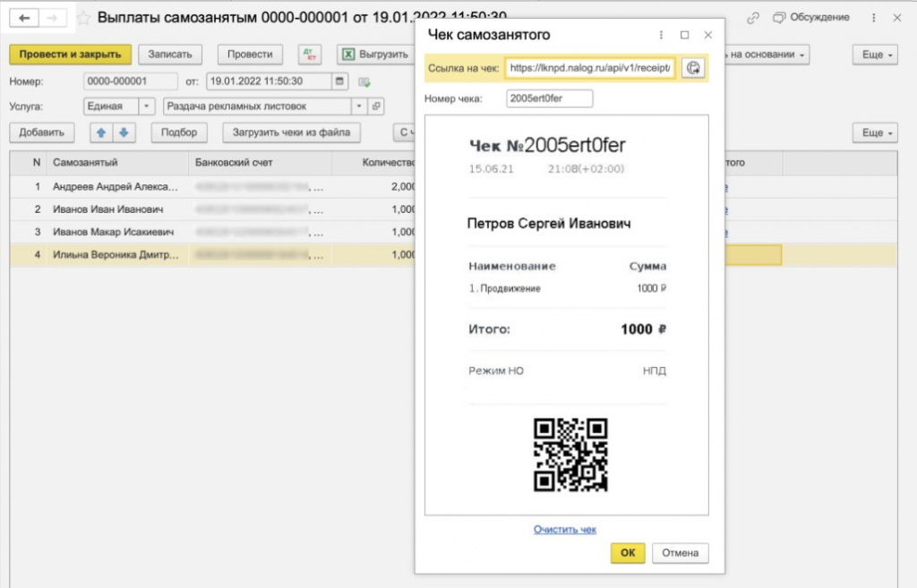This screenshot has width=917, height=588.
Task: Expand the Раздача рекламных листовок dropdown
Action: pyautogui.click(x=359, y=107)
